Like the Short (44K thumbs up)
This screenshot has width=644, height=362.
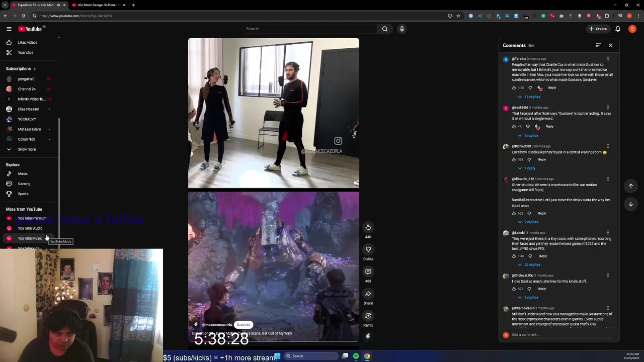point(368,227)
